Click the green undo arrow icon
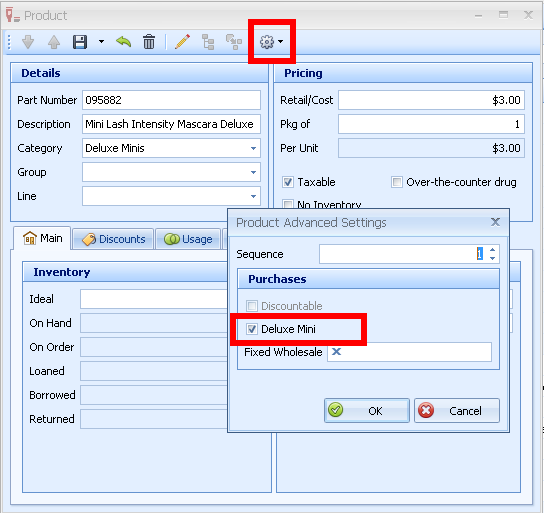Viewport: 544px width, 513px height. (x=124, y=42)
